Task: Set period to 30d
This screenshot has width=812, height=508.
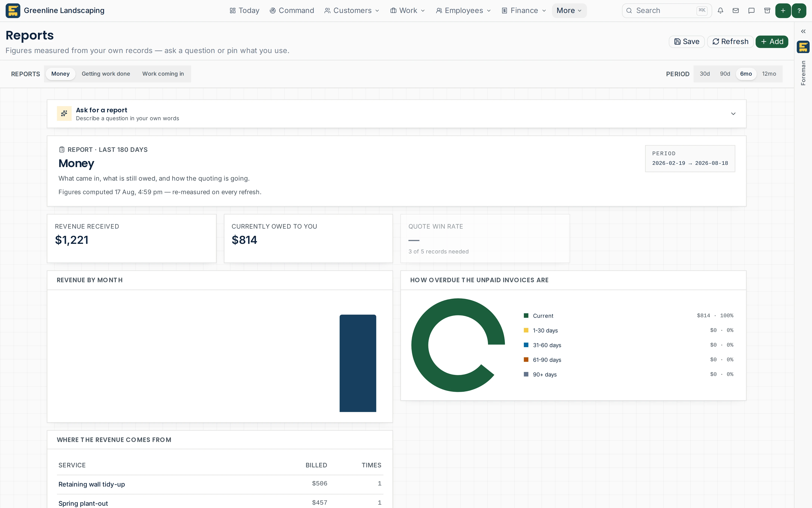Action: coord(705,74)
